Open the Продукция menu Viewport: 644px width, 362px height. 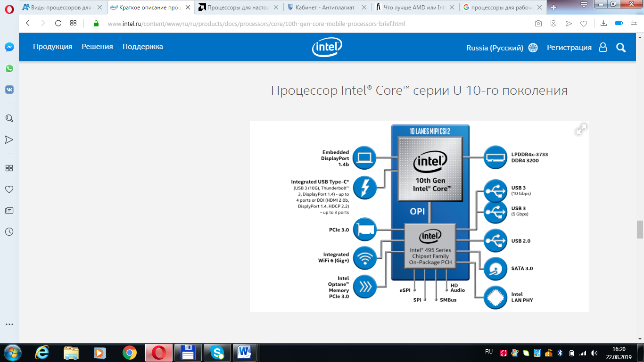pyautogui.click(x=52, y=47)
